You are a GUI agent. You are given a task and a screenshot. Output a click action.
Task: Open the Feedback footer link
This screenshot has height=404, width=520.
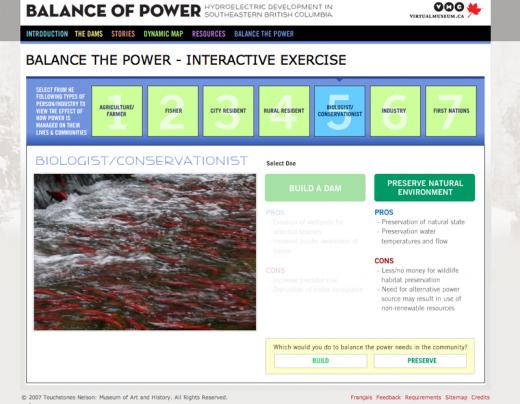(388, 397)
